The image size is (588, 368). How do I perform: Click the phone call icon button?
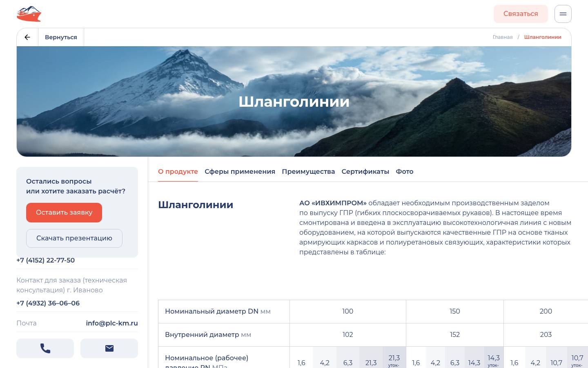coord(45,348)
